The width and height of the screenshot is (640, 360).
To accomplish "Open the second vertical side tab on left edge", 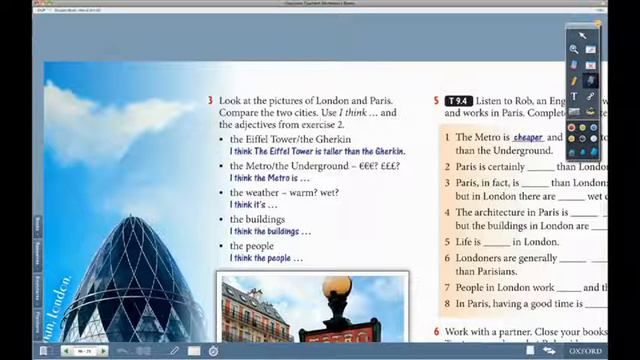I will pos(38,255).
